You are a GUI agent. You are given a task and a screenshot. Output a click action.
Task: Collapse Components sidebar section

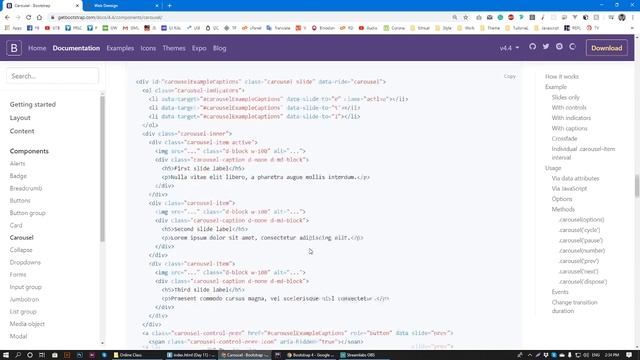[x=29, y=151]
